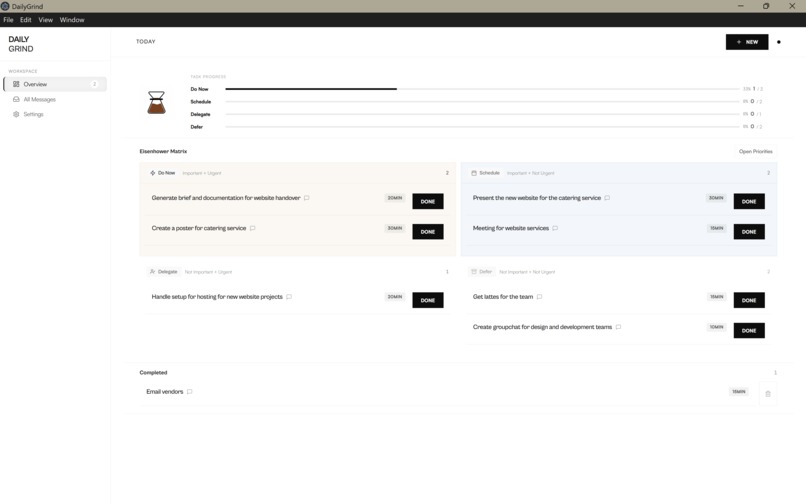Click the Settings gear icon in sidebar

pyautogui.click(x=16, y=114)
